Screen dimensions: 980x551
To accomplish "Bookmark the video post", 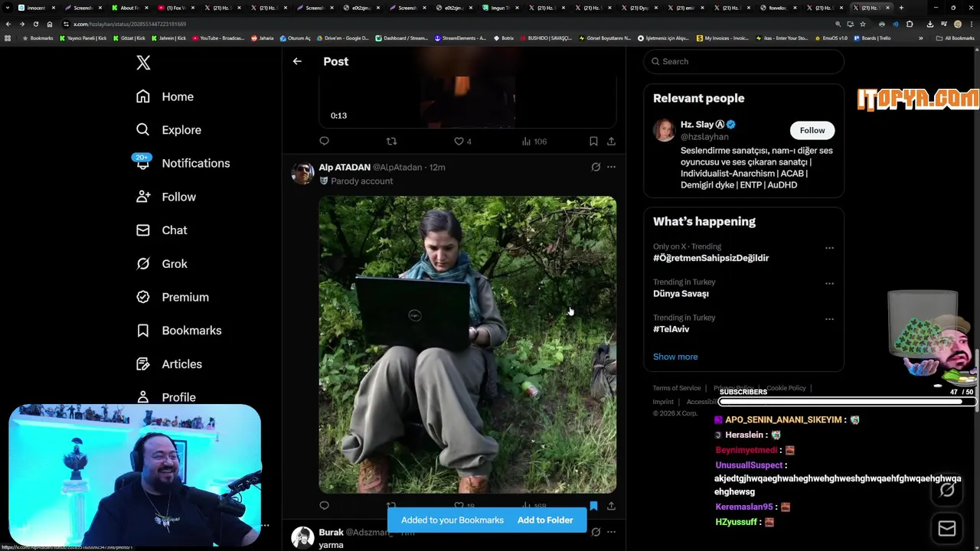I will tap(593, 141).
